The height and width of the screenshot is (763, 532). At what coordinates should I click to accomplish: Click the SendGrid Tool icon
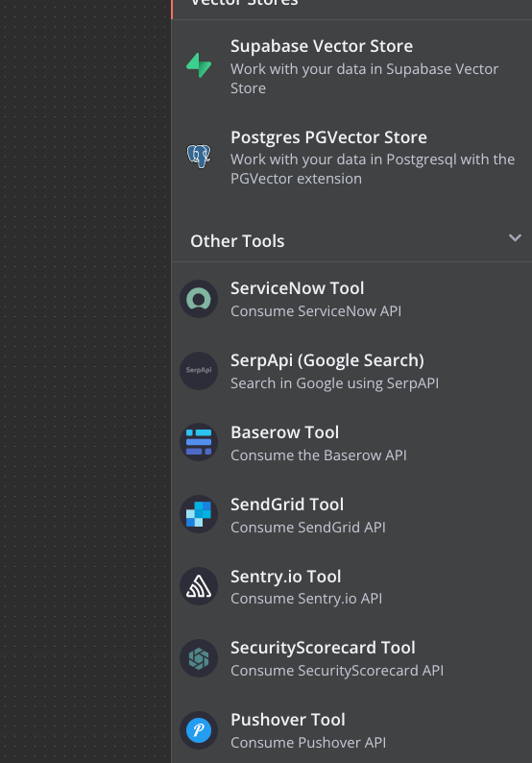[199, 514]
